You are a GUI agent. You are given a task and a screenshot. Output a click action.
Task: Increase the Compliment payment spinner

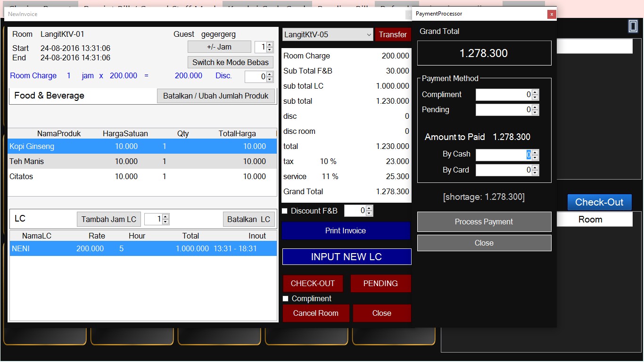pos(535,92)
